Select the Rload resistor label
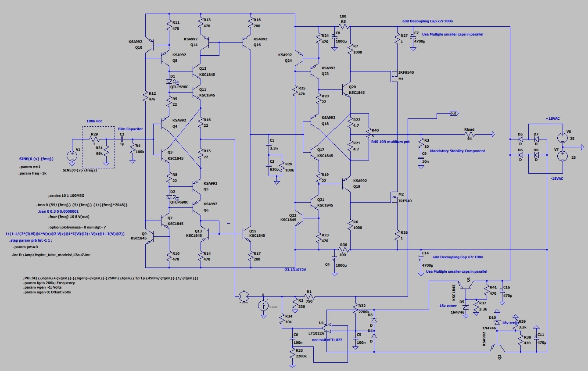Image resolution: width=588 pixels, height=371 pixels. click(469, 129)
